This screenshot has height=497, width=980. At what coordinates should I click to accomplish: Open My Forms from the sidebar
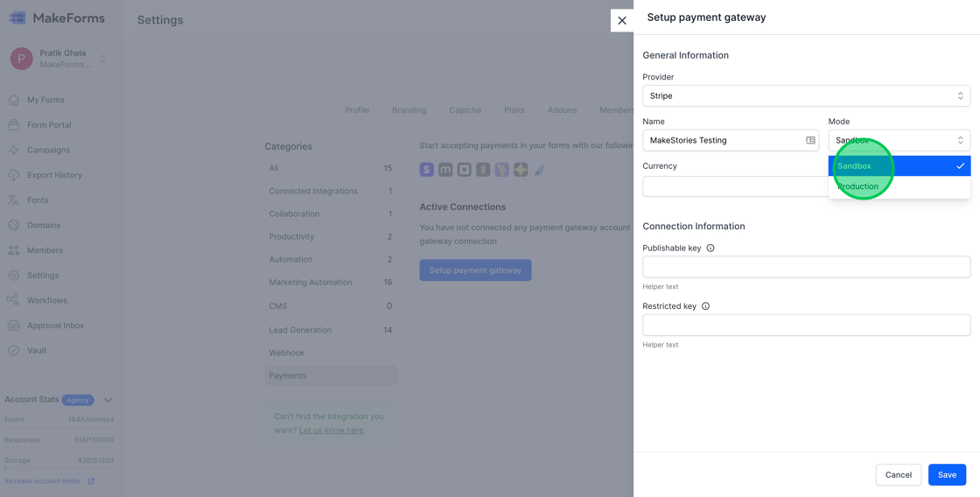pyautogui.click(x=45, y=100)
